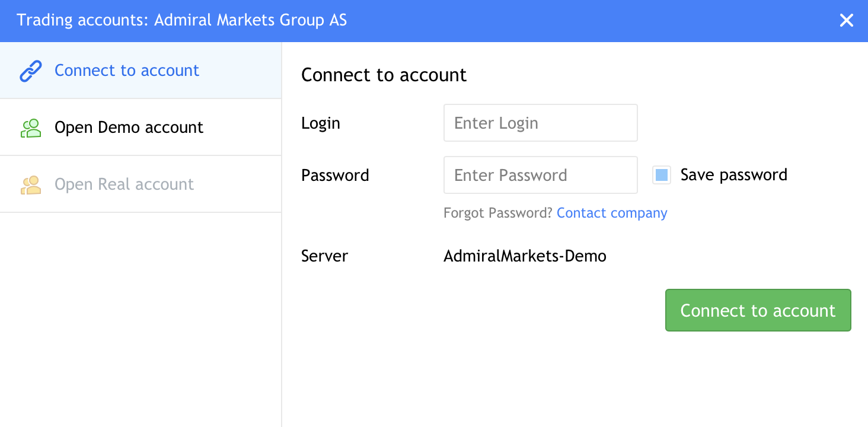The width and height of the screenshot is (868, 427).
Task: Click the Server label
Action: 324,256
